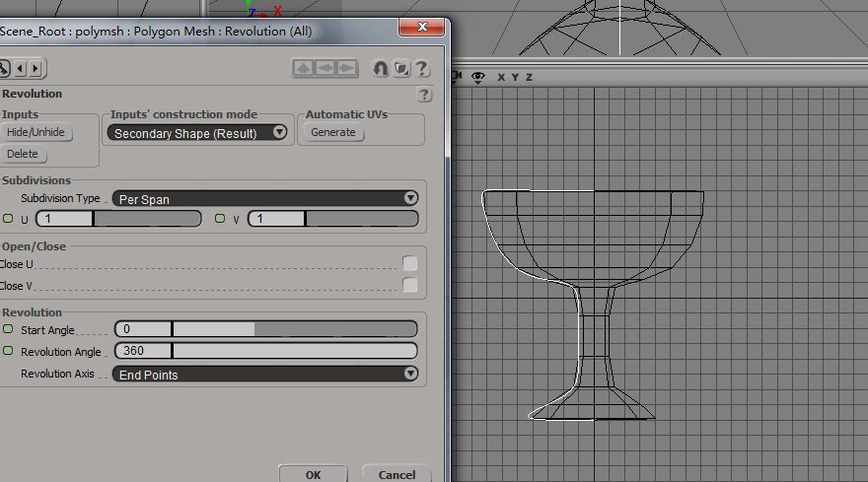868x482 pixels.
Task: Click the next keyframe arrow button
Action: tap(36, 68)
